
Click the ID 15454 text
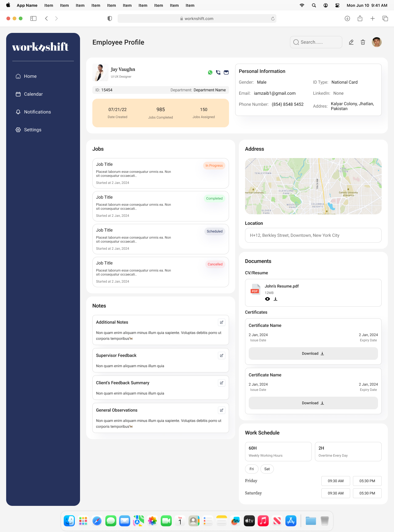104,90
